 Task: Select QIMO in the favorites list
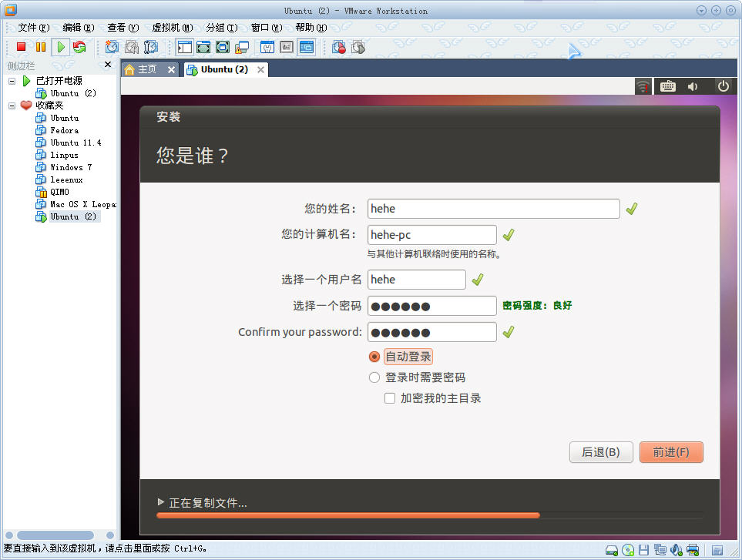59,192
